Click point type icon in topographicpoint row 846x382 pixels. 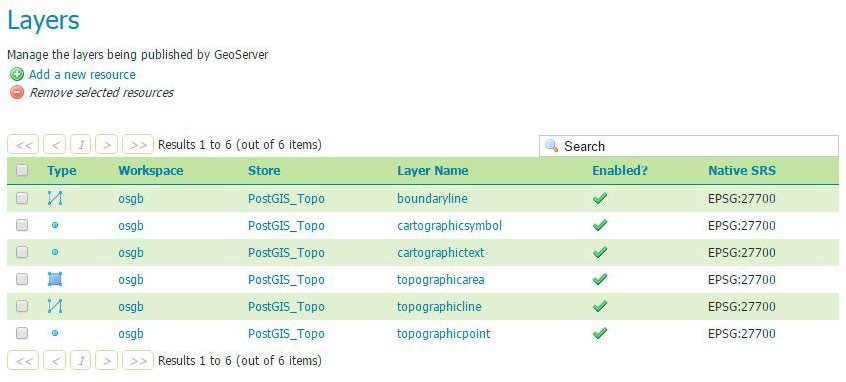pos(55,333)
